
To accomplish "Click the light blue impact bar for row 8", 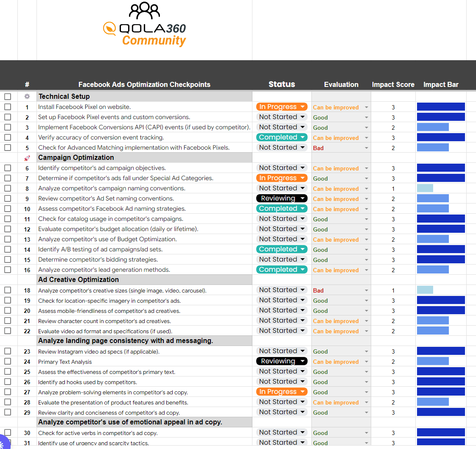I will 425,188.
